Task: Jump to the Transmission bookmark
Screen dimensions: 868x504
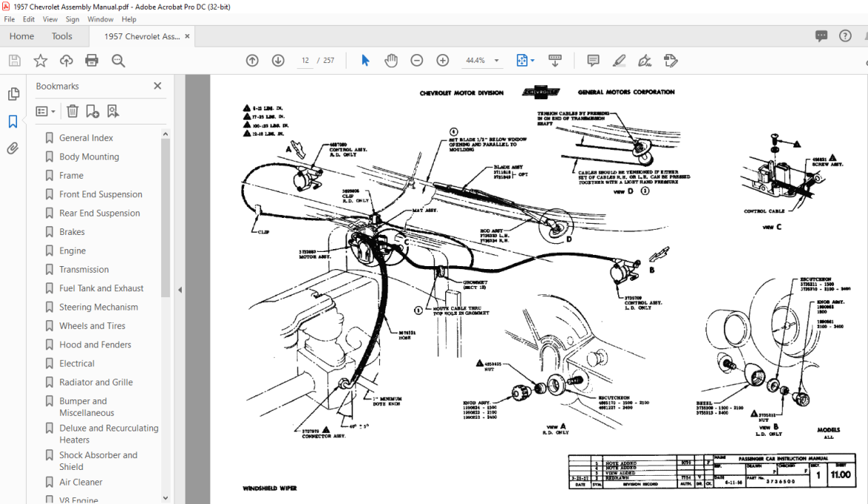Action: coord(84,269)
